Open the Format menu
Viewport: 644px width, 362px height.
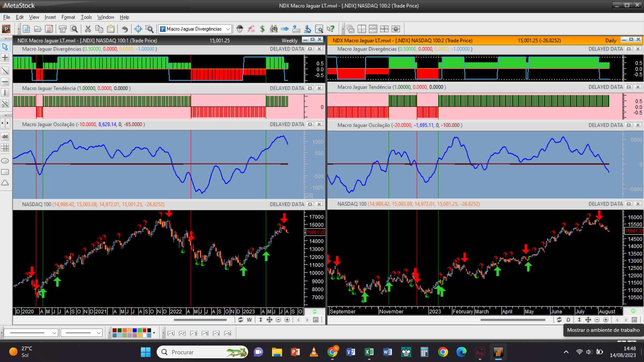[x=68, y=17]
